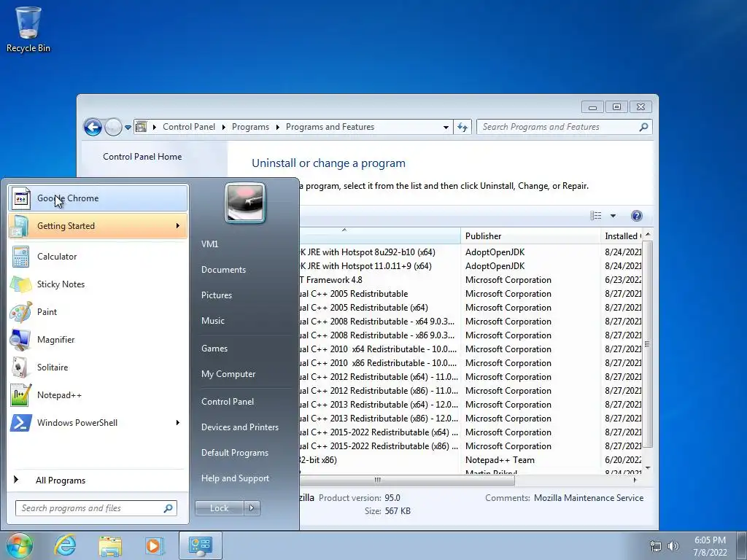
Task: Click the Control Panel taskbar button
Action: tap(200, 545)
